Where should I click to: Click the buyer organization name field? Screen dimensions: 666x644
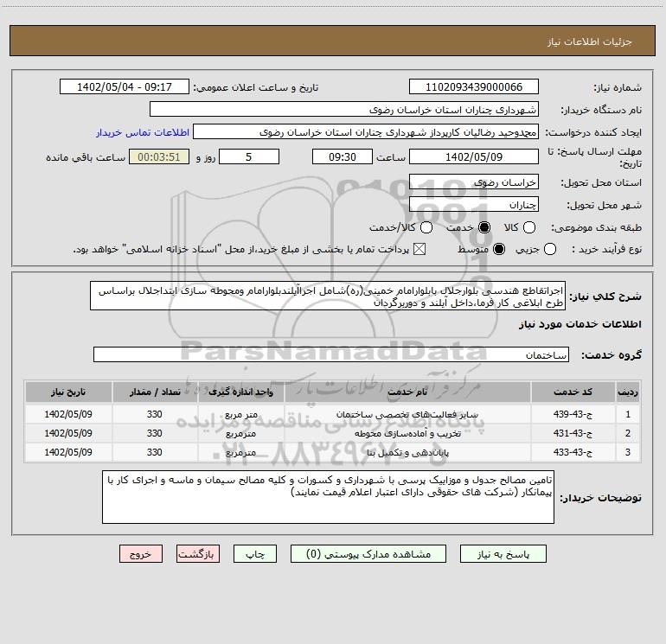click(x=344, y=110)
